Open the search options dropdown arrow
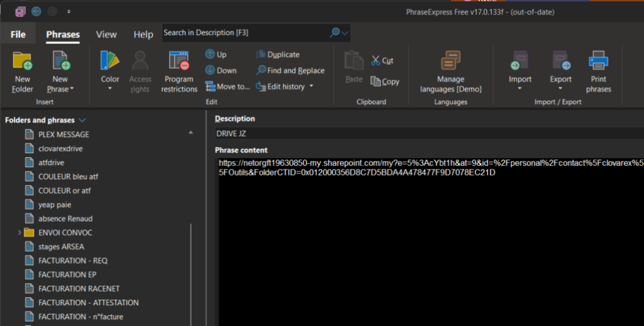 tap(345, 33)
